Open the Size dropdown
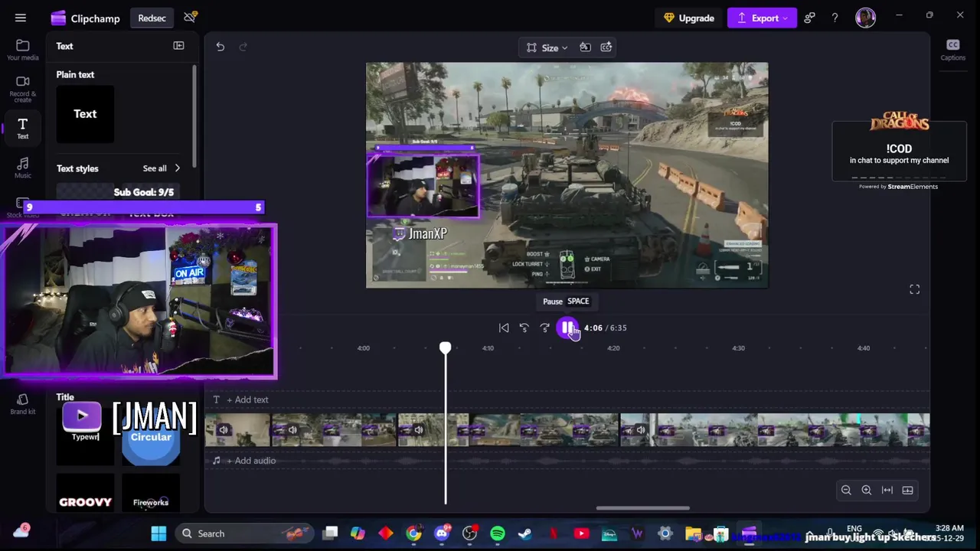The width and height of the screenshot is (980, 551). point(547,47)
